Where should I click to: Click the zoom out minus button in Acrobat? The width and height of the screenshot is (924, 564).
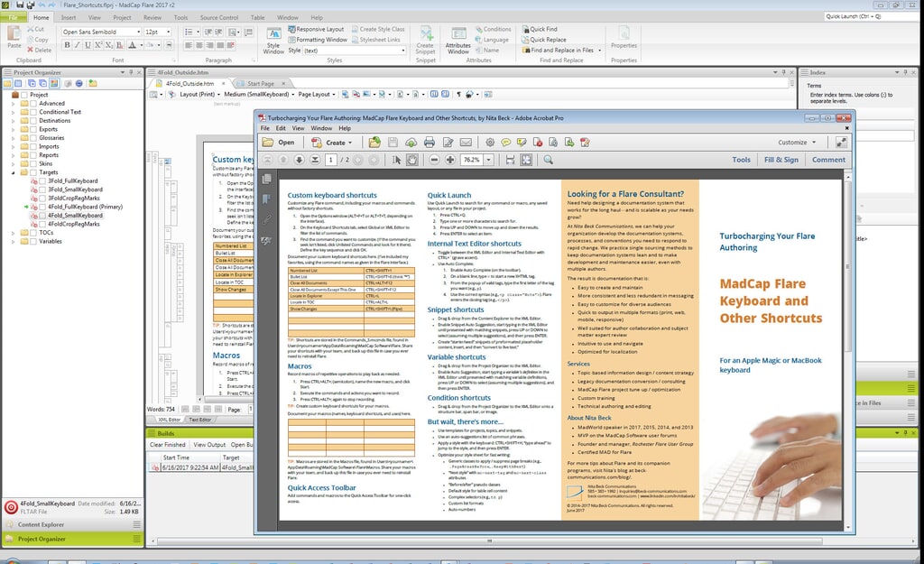[434, 160]
